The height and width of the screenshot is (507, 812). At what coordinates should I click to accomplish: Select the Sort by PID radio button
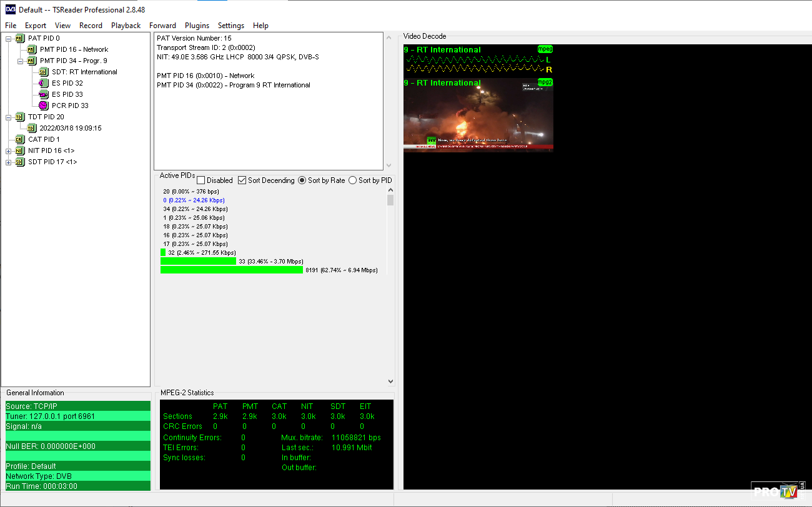point(353,180)
